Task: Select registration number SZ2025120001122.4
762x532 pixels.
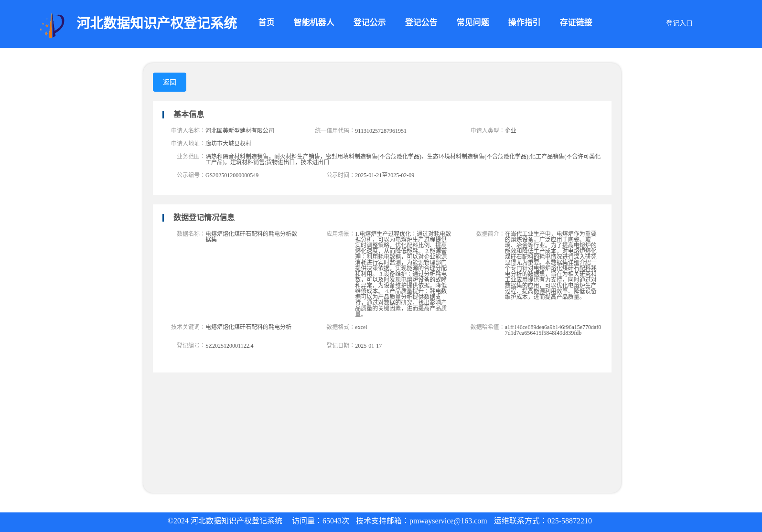Action: click(229, 346)
